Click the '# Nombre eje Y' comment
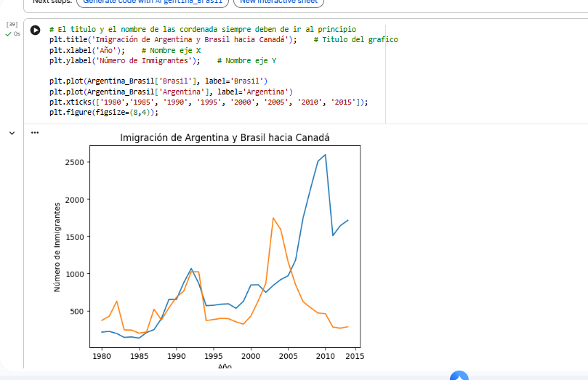This screenshot has height=380, width=588. (x=246, y=61)
